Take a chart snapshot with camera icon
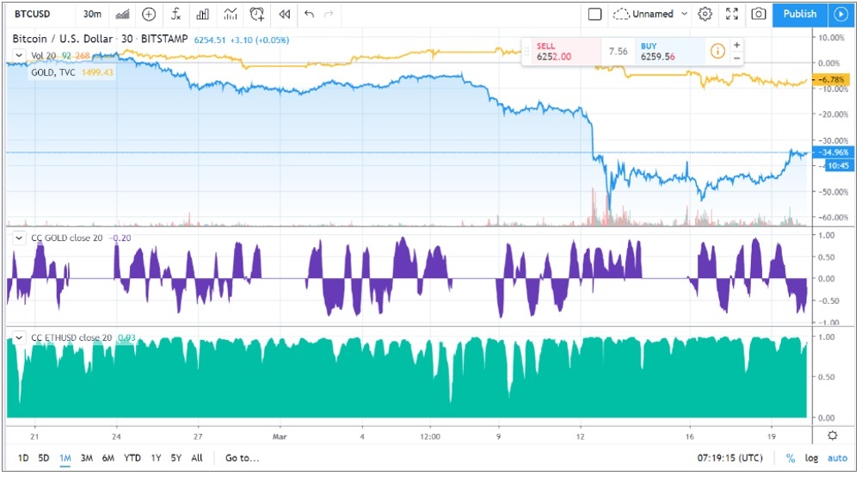The width and height of the screenshot is (868, 482). coord(758,14)
